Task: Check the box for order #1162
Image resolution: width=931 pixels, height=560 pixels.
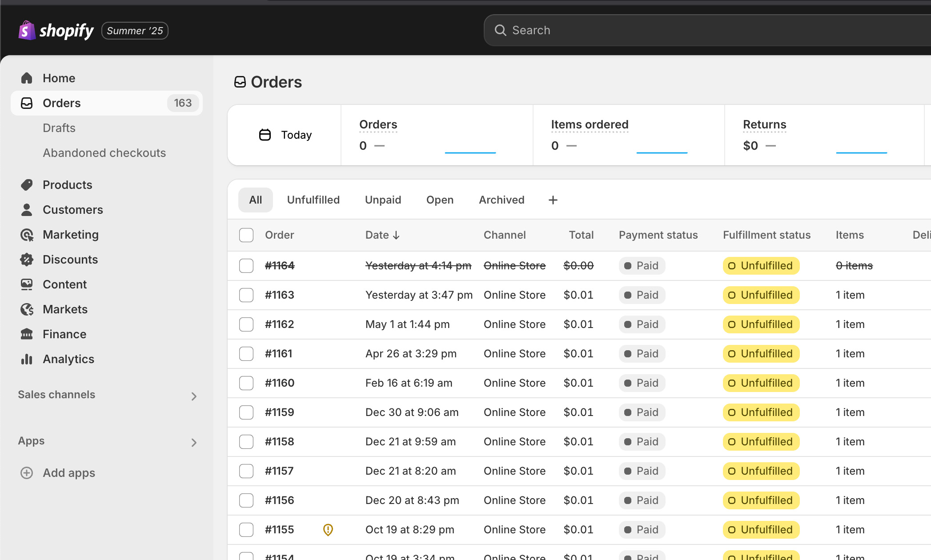Action: (246, 324)
